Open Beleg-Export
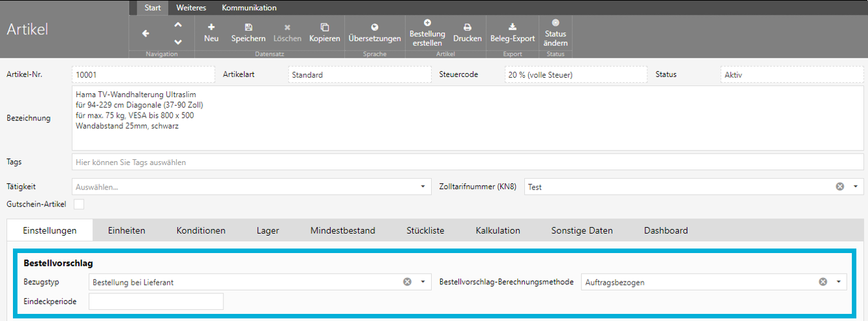This screenshot has width=868, height=321. [513, 33]
